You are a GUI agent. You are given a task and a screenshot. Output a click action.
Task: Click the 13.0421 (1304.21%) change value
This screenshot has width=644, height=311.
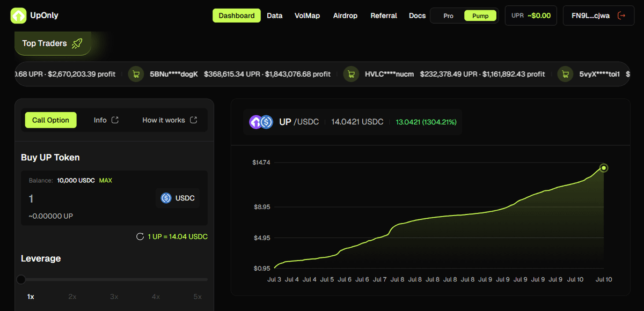[426, 122]
